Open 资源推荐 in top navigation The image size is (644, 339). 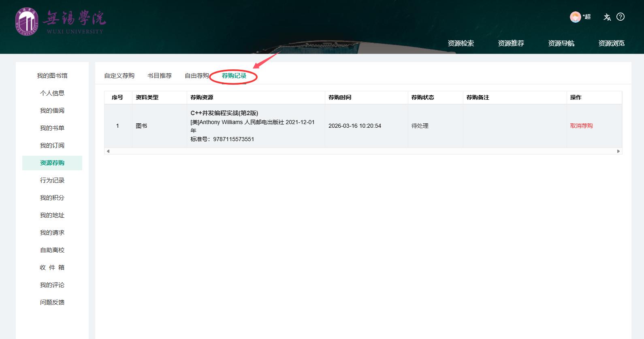coord(511,43)
